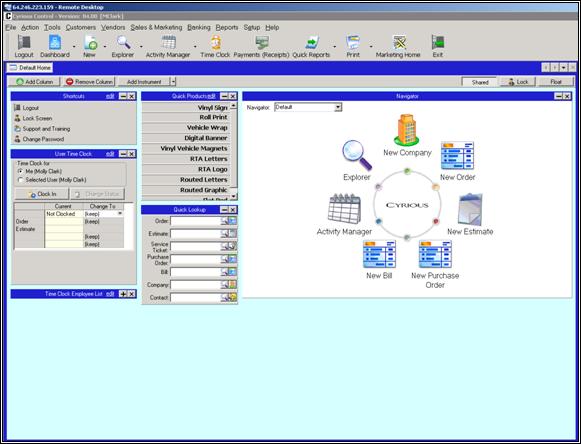Viewport: 581px width, 444px height.
Task: Collapse the Navigator panel
Action: pos(559,96)
